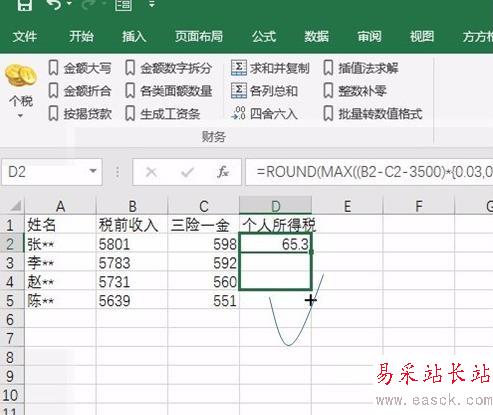Click the 各类面额数量 tool
Image resolution: width=493 pixels, height=415 pixels.
169,91
